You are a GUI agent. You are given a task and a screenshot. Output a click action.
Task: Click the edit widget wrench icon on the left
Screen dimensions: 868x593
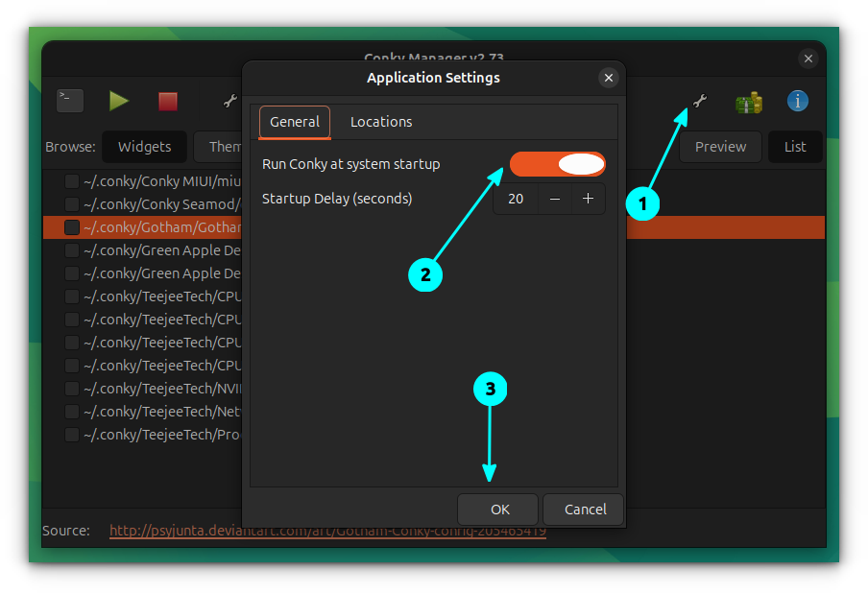[x=230, y=101]
